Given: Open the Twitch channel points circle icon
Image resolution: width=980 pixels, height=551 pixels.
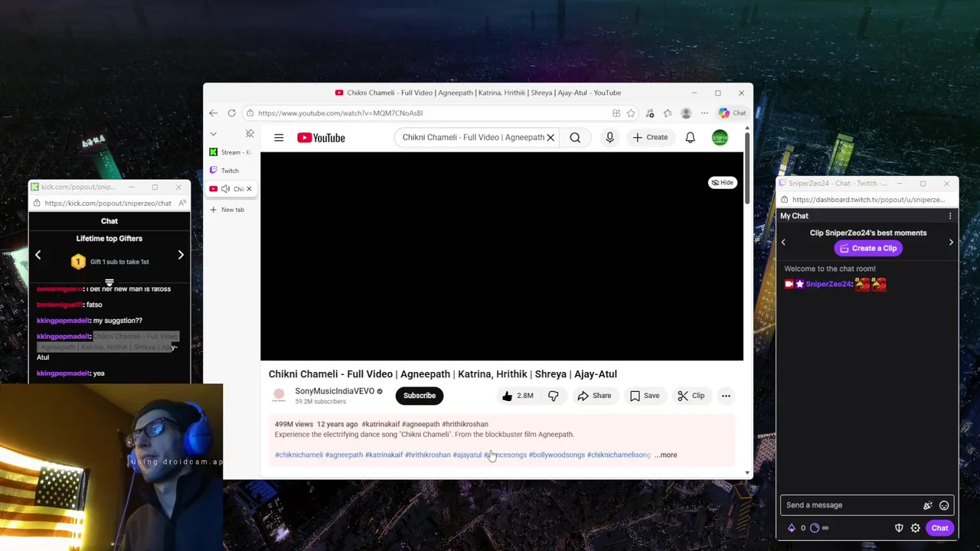Looking at the screenshot, I should (815, 528).
